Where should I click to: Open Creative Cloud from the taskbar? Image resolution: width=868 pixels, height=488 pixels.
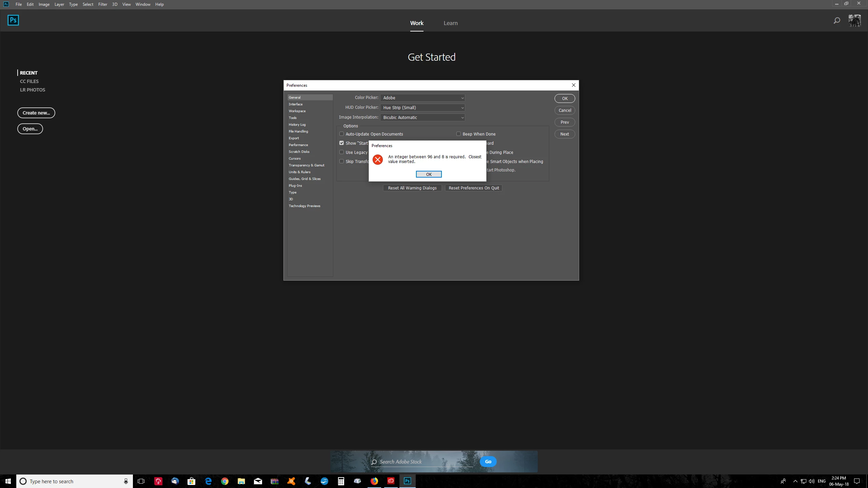click(x=391, y=481)
